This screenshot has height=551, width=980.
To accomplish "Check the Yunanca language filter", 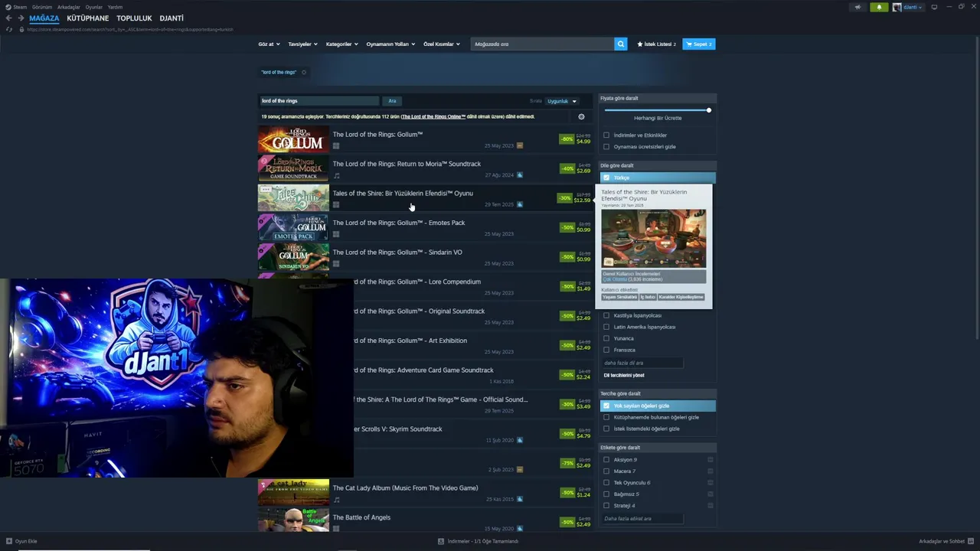I will coord(606,338).
